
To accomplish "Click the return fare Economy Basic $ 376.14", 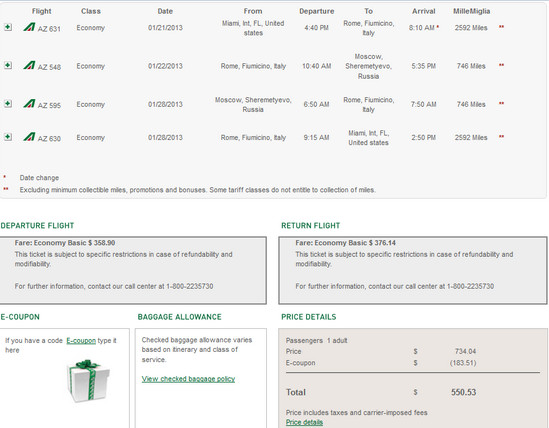I will [x=346, y=243].
